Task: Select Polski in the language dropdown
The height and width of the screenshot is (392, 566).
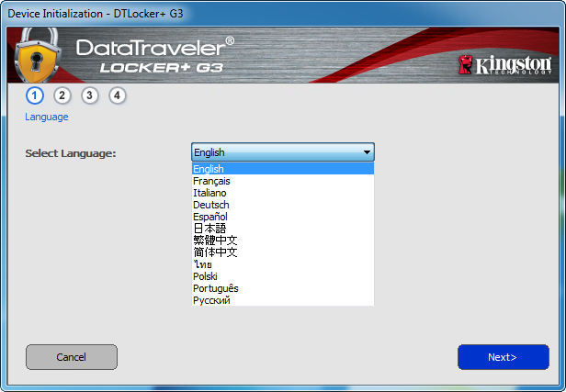Action: pyautogui.click(x=283, y=276)
